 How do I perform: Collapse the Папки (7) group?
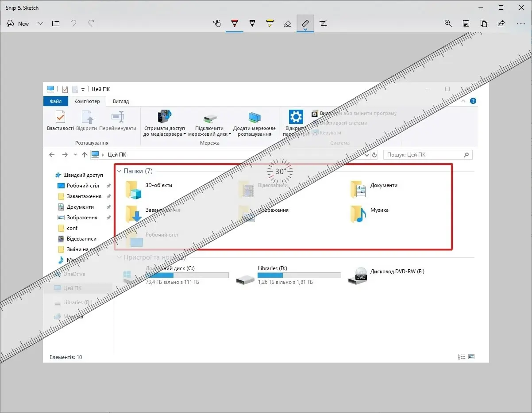tap(119, 171)
